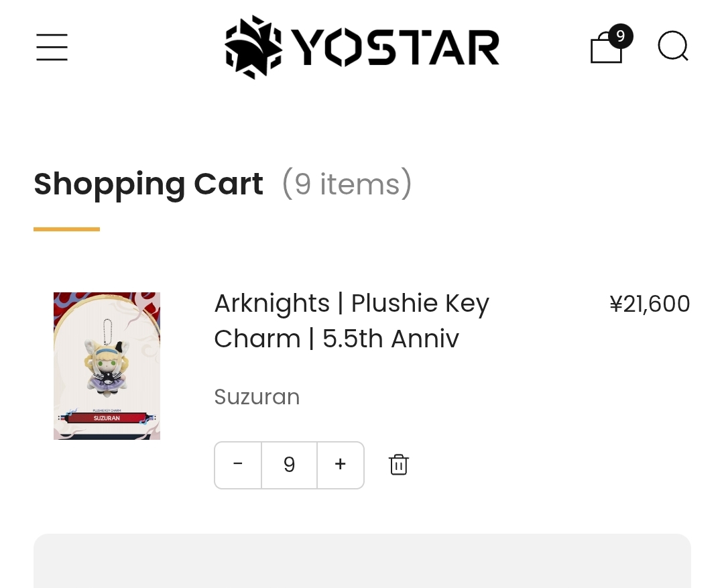Click the yellow underline beneath Shopping Cart

66,229
